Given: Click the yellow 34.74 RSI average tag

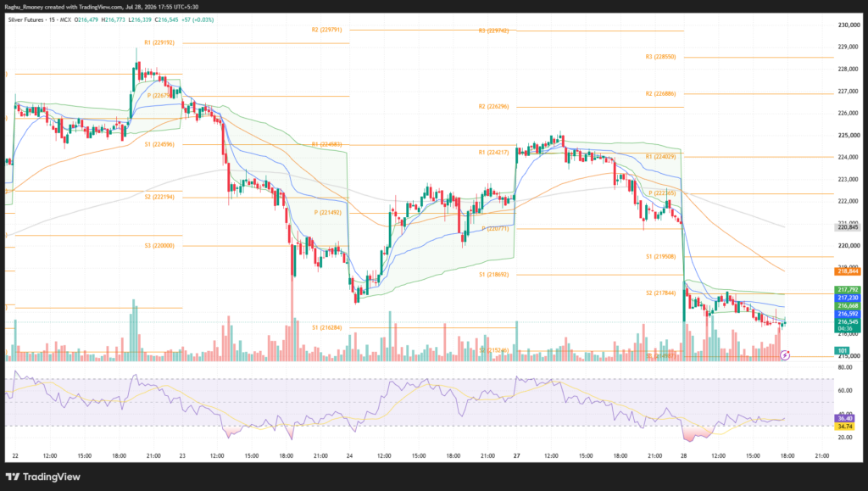Looking at the screenshot, I should 845,427.
